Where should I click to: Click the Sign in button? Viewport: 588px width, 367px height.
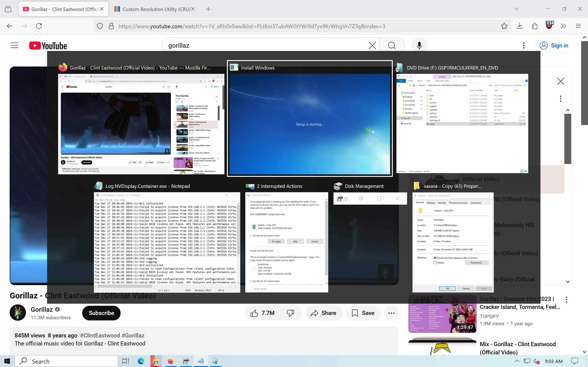tap(554, 45)
